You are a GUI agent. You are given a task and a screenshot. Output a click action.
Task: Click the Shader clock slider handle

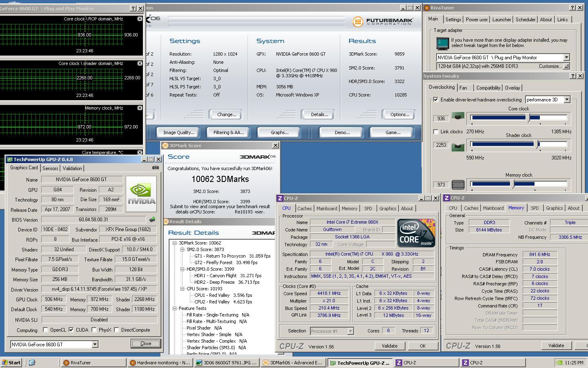[x=537, y=144]
